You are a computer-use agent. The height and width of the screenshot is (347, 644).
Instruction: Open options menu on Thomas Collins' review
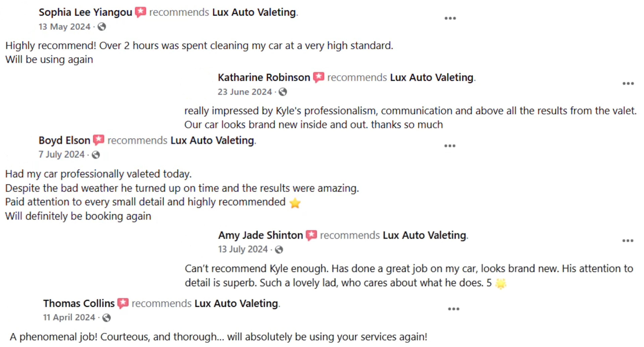(454, 309)
